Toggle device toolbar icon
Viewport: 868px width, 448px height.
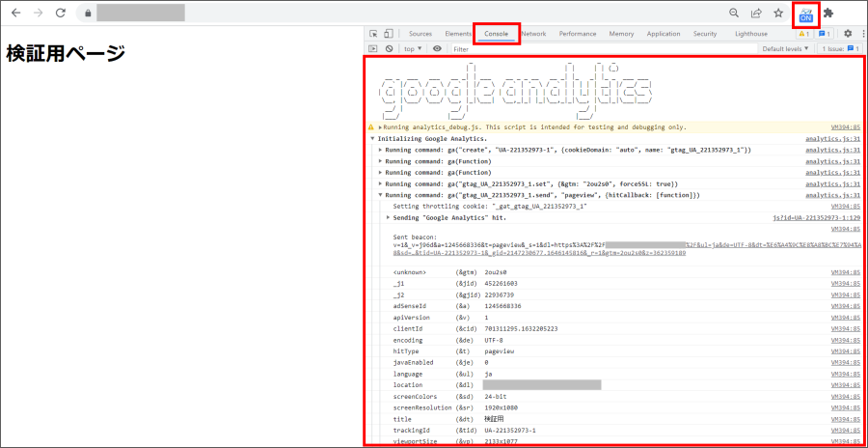(x=389, y=34)
